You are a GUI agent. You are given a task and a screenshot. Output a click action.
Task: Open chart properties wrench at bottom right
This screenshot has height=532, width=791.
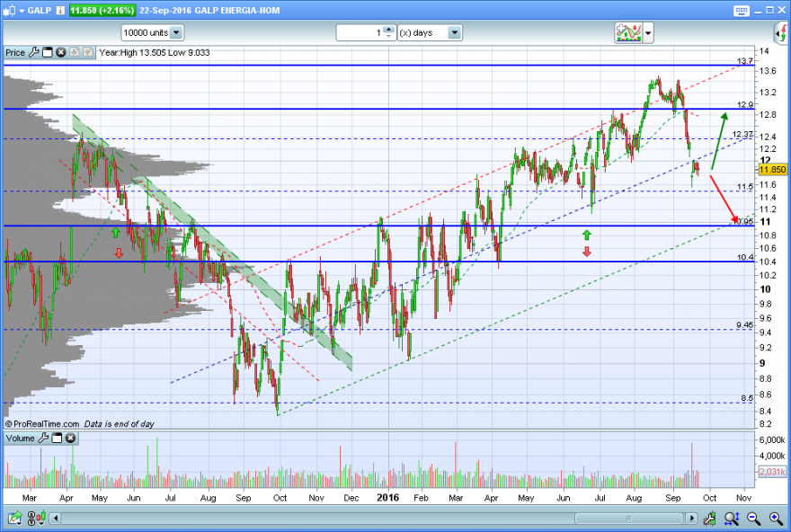coord(709,518)
